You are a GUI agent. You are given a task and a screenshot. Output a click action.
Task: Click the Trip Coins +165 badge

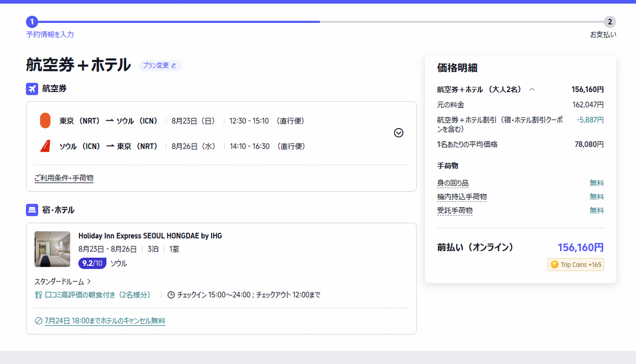pos(576,264)
